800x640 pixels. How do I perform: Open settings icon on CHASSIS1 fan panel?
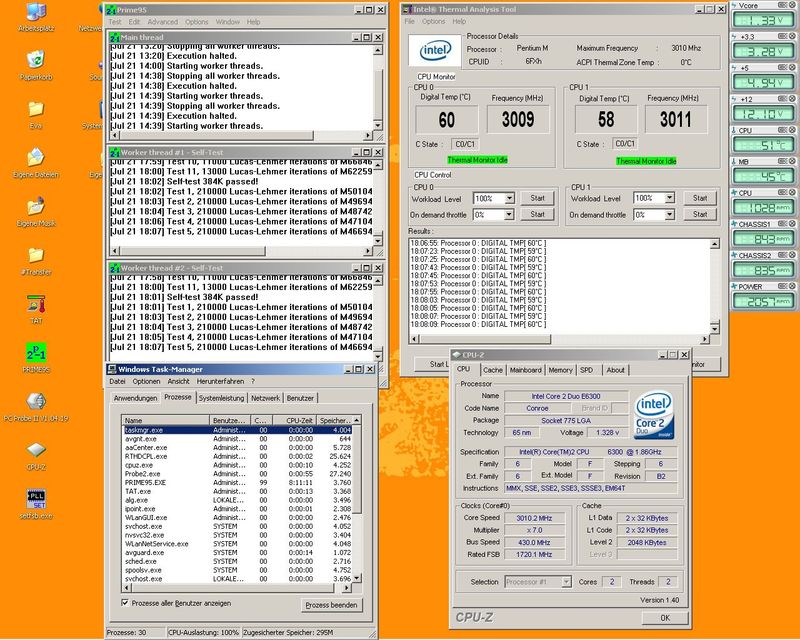pyautogui.click(x=783, y=224)
